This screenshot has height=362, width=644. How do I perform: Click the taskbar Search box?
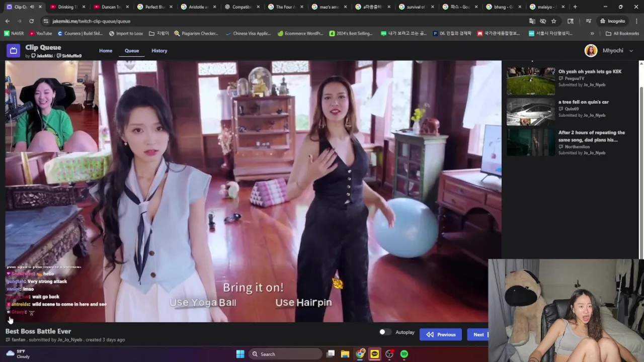(x=285, y=354)
